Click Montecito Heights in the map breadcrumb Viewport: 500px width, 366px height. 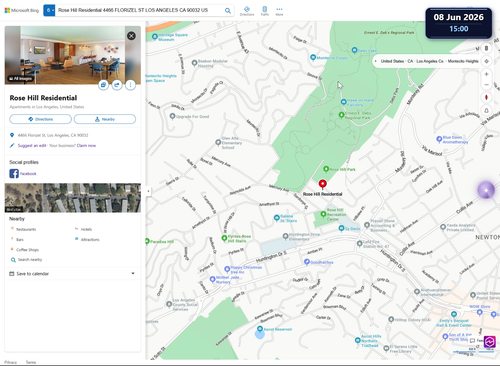coord(463,61)
